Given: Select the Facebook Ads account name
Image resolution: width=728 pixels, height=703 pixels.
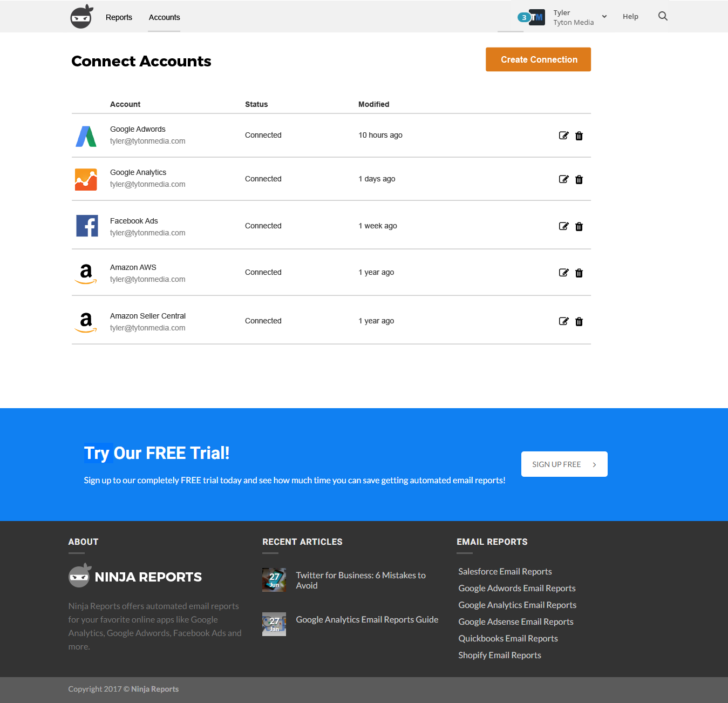Looking at the screenshot, I should click(x=134, y=221).
